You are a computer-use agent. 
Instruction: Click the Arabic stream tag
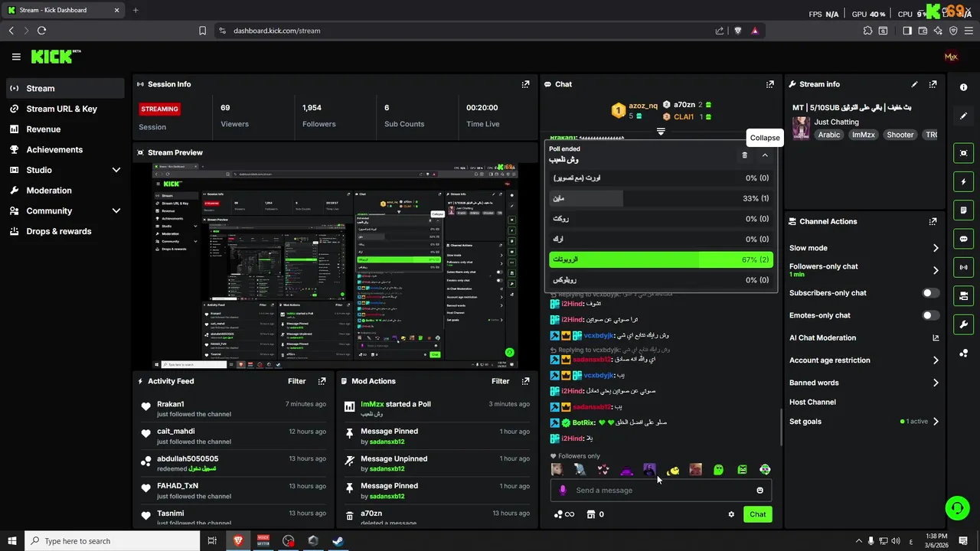pyautogui.click(x=828, y=135)
